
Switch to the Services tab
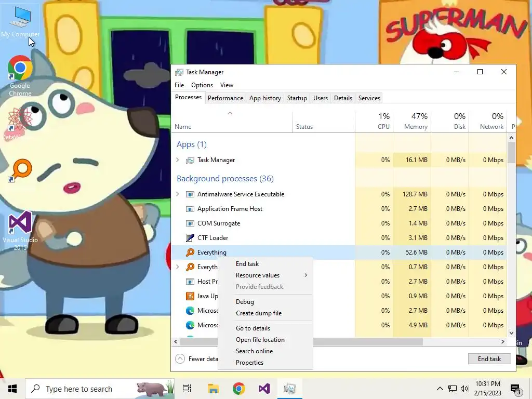(369, 98)
